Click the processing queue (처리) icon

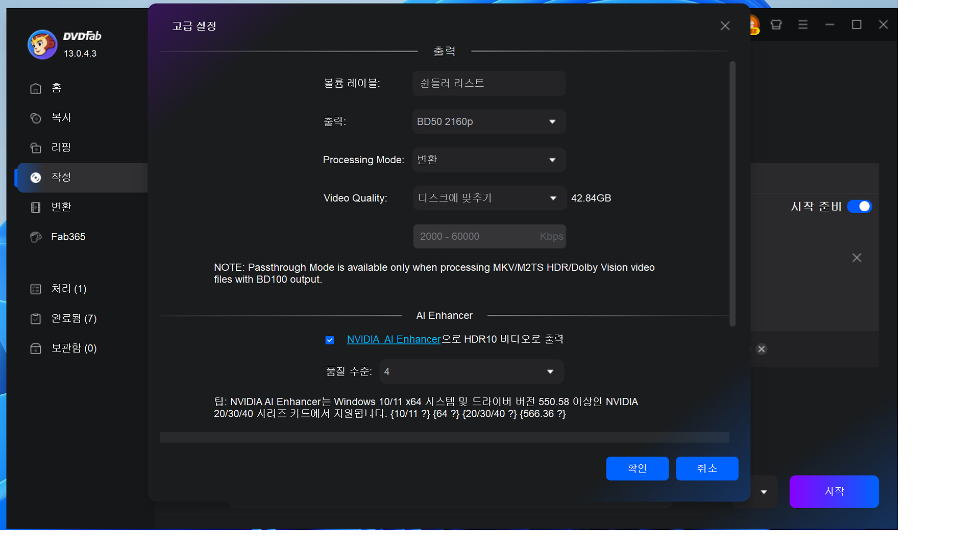(36, 289)
